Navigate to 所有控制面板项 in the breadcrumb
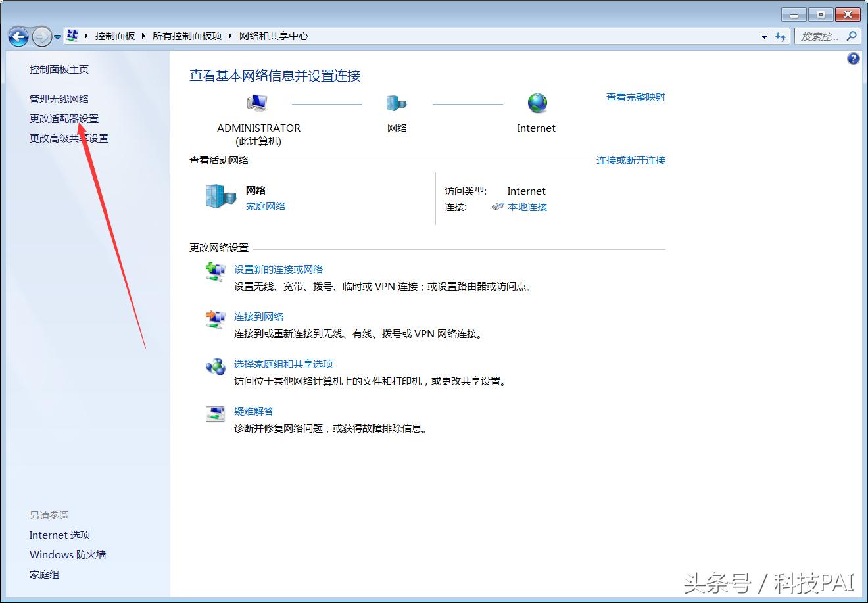Screen dimensions: 868x603 click(x=186, y=36)
